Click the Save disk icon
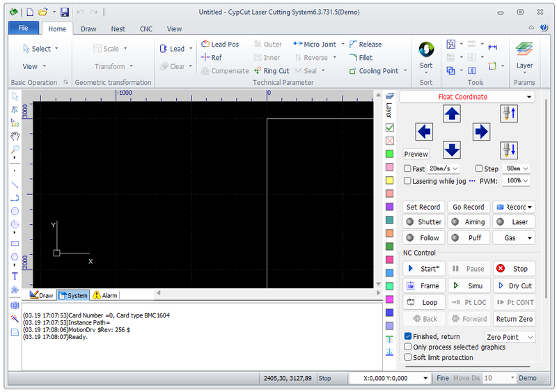557x392 pixels. tap(65, 13)
